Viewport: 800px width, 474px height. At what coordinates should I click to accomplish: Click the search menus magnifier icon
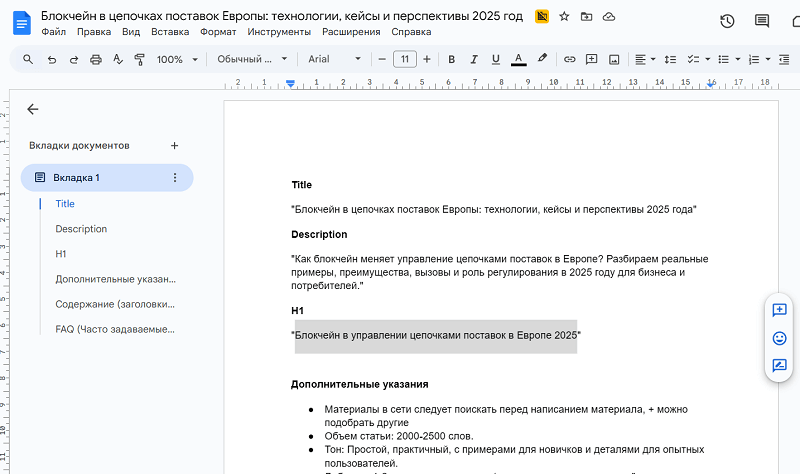click(28, 59)
